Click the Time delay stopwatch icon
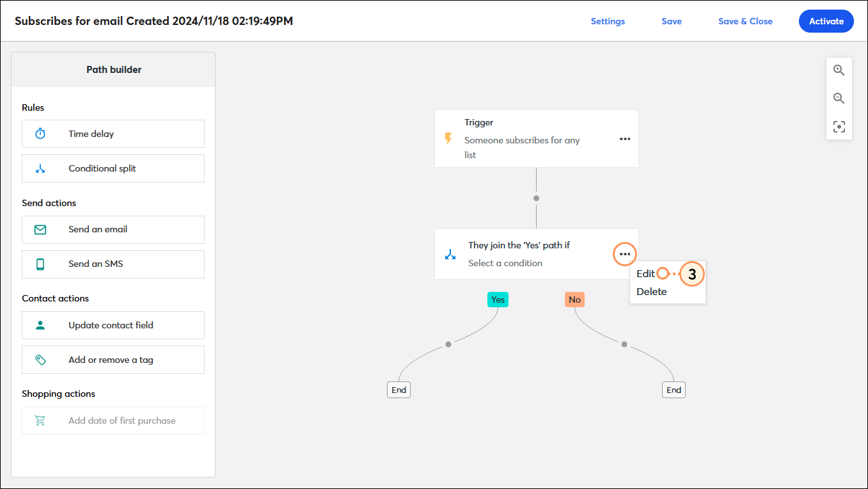This screenshot has height=489, width=868. click(40, 134)
